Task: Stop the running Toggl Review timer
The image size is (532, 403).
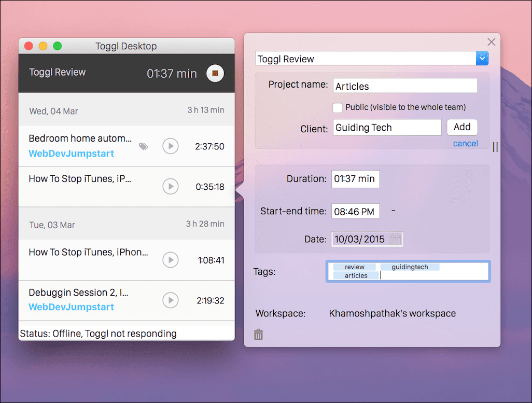Action: click(215, 74)
